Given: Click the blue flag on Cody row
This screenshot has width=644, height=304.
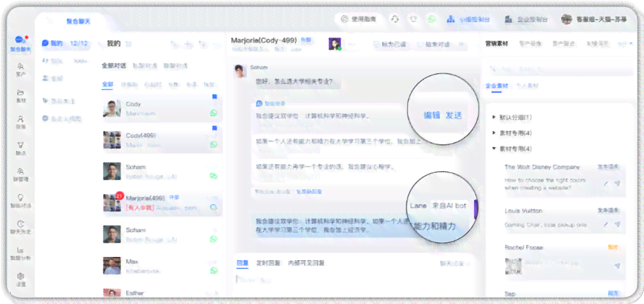Looking at the screenshot, I should click(215, 97).
